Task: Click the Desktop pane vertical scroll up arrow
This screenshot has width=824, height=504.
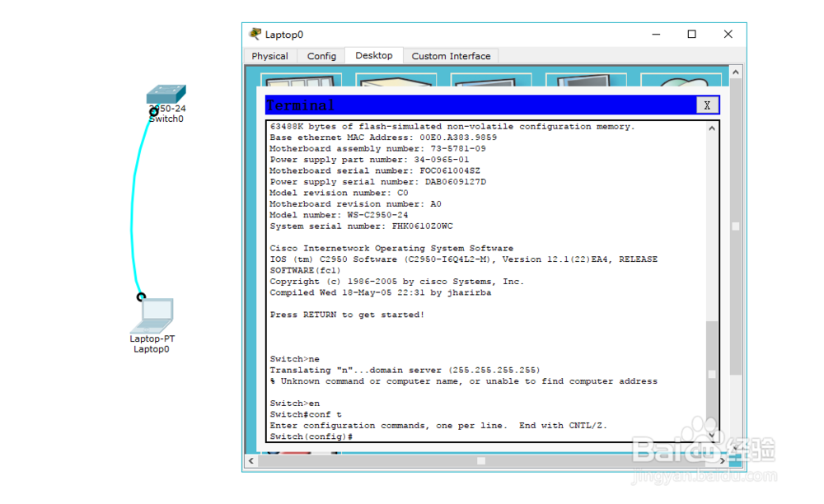Action: pos(736,72)
